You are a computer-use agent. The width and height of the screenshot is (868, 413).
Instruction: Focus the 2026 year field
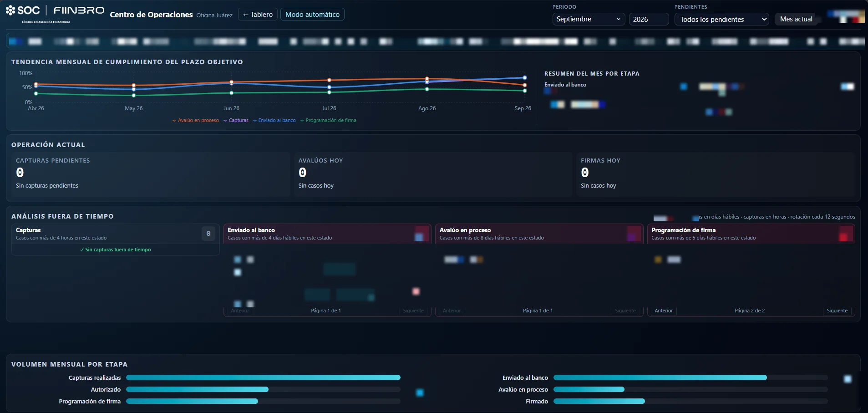tap(649, 19)
